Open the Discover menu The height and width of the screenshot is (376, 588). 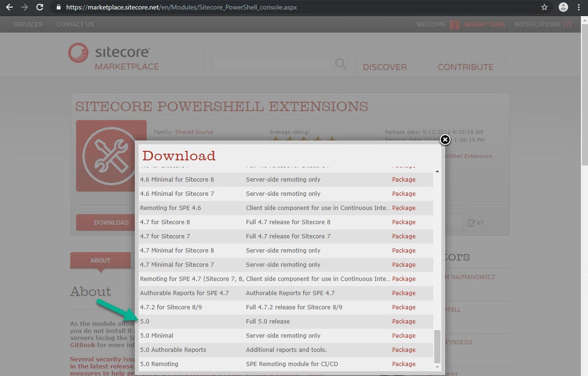click(385, 67)
